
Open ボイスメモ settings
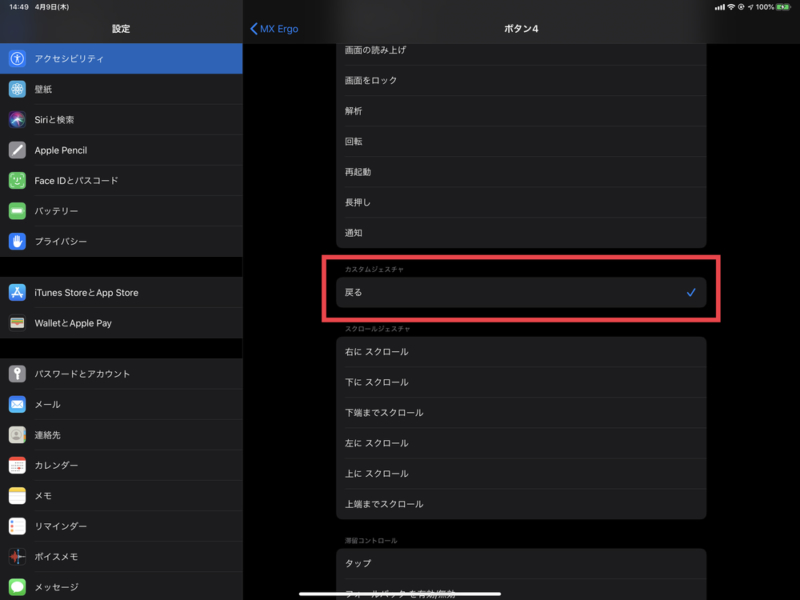tap(121, 557)
